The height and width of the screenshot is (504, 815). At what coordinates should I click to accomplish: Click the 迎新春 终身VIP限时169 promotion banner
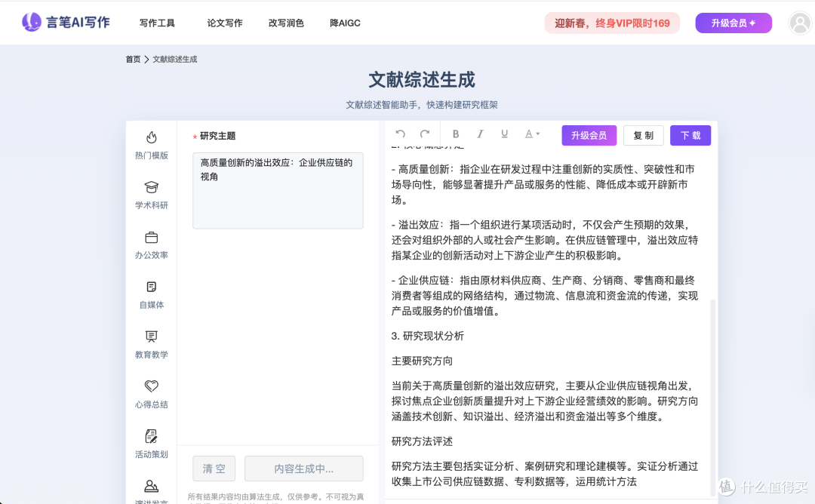[612, 23]
